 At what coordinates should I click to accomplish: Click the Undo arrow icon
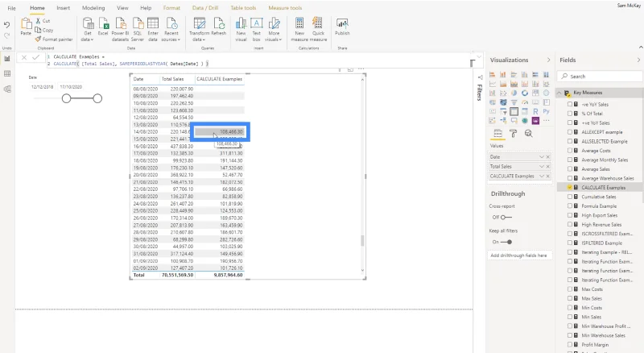click(x=7, y=25)
